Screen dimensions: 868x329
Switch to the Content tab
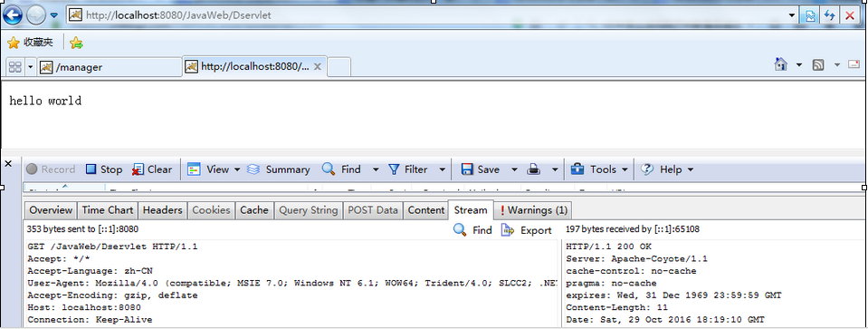[425, 210]
